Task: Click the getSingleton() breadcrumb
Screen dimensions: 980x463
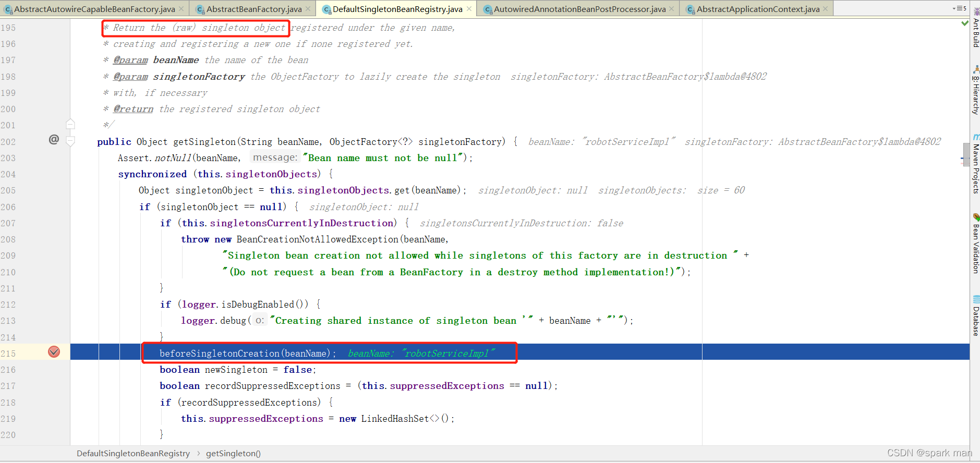Action: click(x=233, y=454)
